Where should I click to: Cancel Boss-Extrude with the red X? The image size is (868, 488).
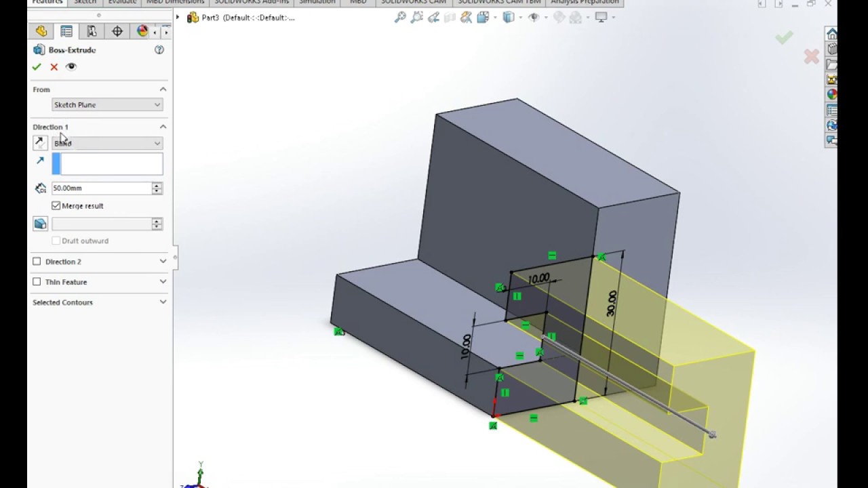click(54, 66)
